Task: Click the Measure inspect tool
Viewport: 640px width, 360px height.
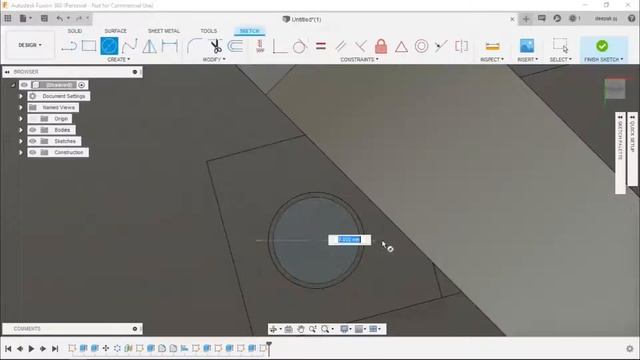Action: point(492,46)
